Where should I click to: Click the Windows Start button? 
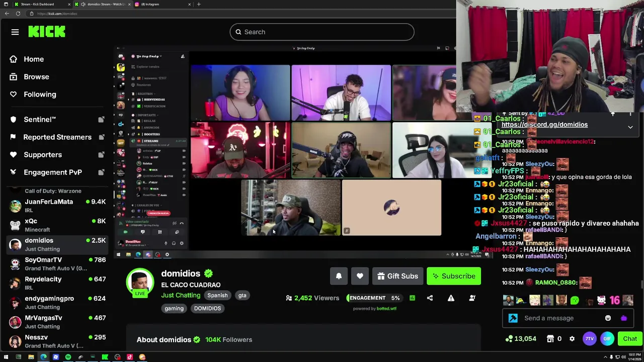coord(6,357)
